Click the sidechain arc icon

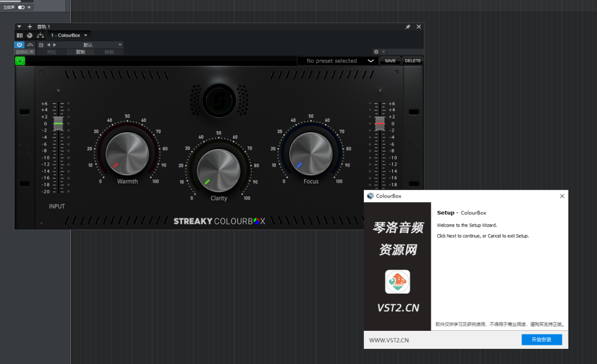tap(30, 45)
